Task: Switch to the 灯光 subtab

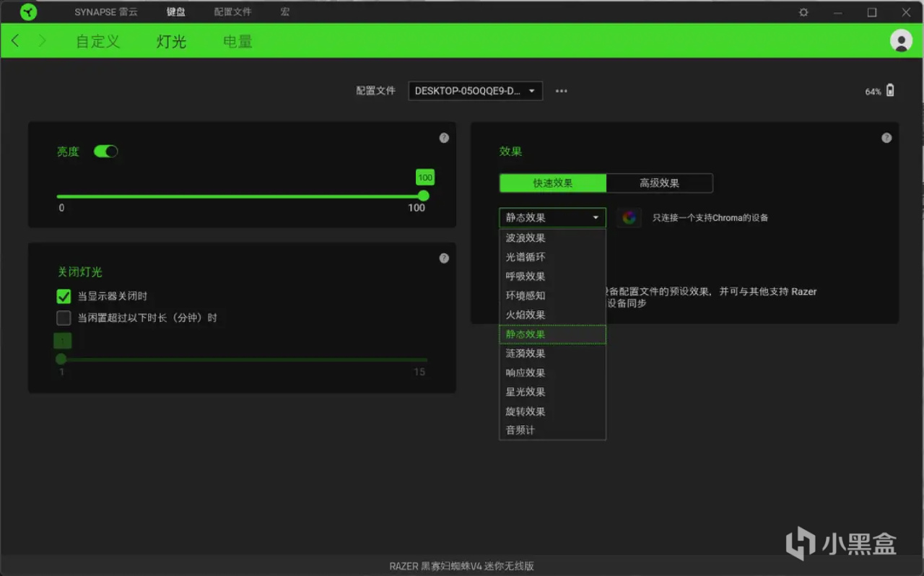Action: (171, 41)
